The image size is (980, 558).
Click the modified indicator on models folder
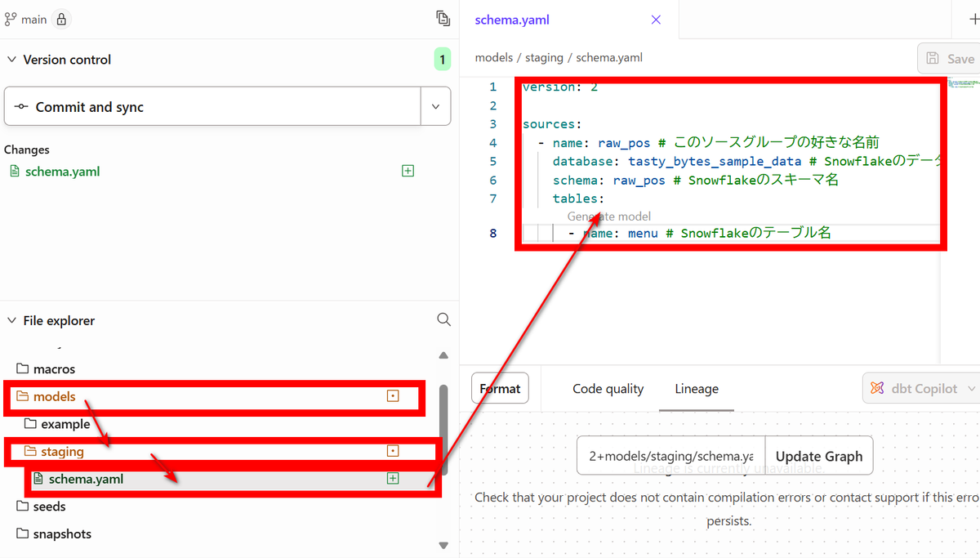[393, 396]
